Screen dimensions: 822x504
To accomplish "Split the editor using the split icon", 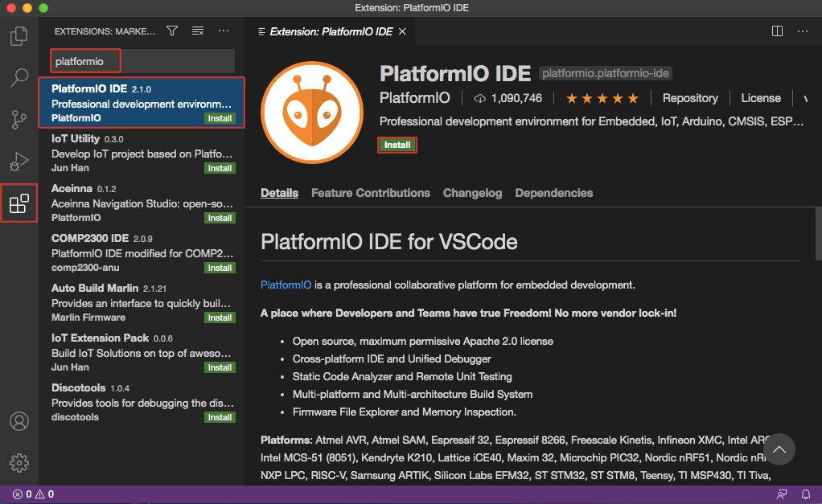I will coord(776,31).
